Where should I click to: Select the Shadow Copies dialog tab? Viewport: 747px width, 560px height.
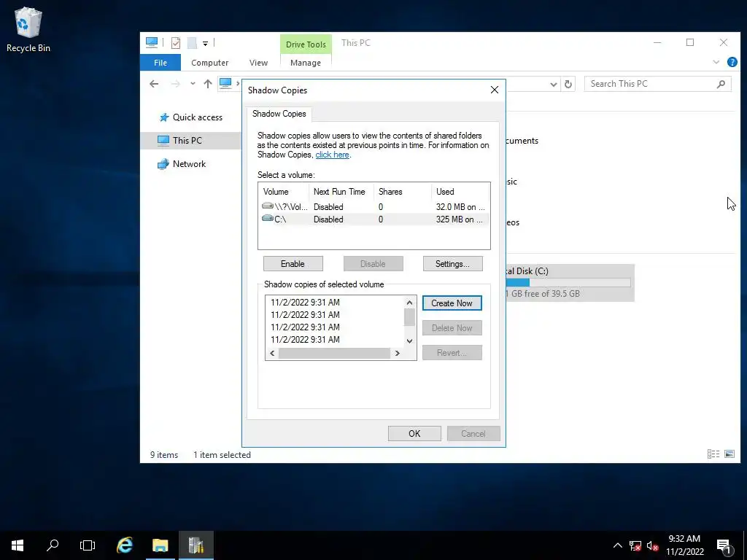point(279,114)
